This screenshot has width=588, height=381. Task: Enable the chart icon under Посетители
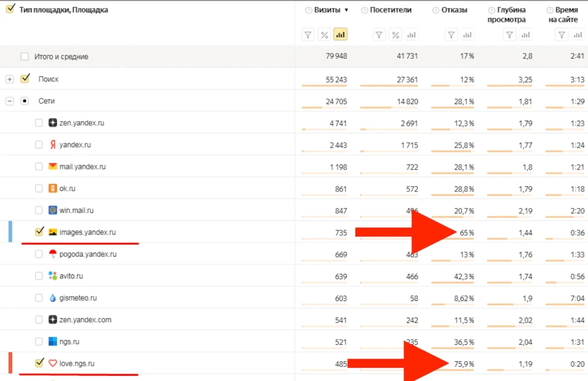pyautogui.click(x=412, y=35)
